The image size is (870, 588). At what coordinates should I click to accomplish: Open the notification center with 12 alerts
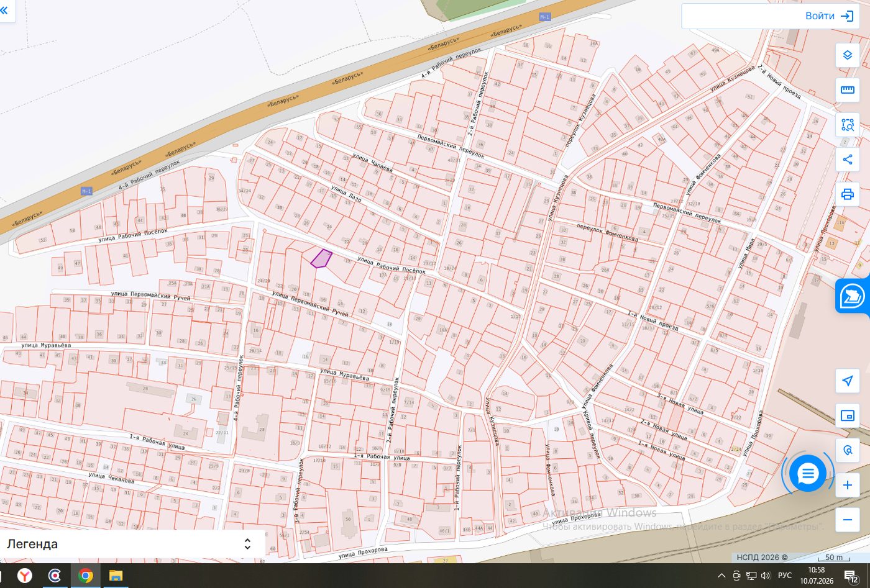[851, 576]
